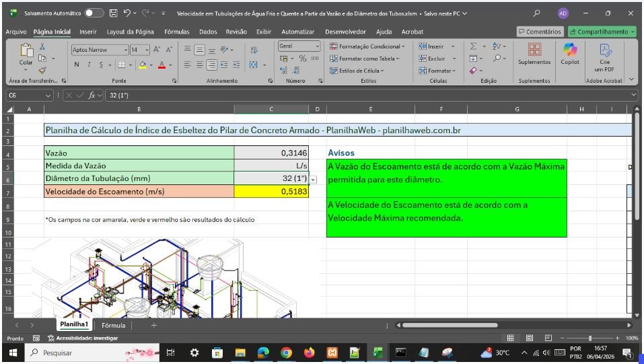
Task: Open the dropdown arrow beside cell 32 (1")
Action: [313, 180]
